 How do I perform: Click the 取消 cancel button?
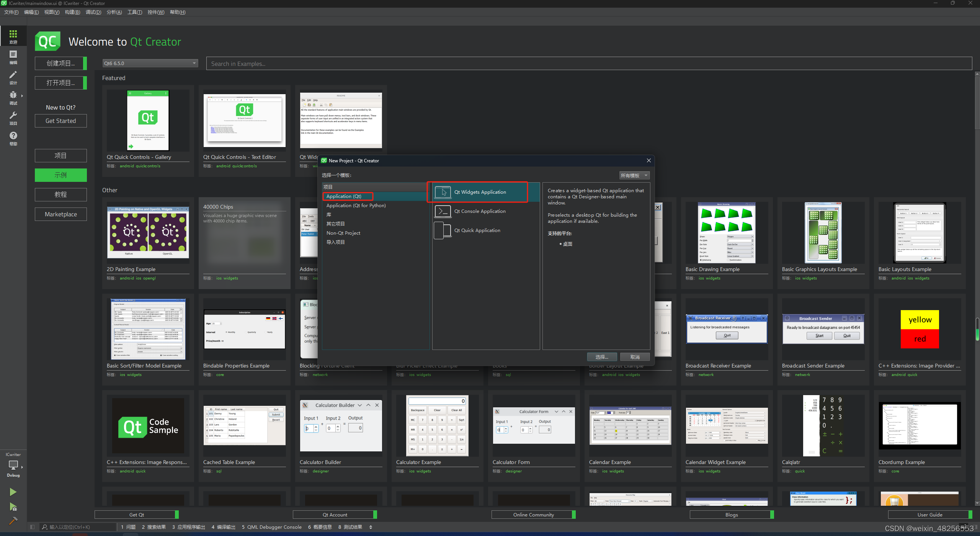click(635, 356)
